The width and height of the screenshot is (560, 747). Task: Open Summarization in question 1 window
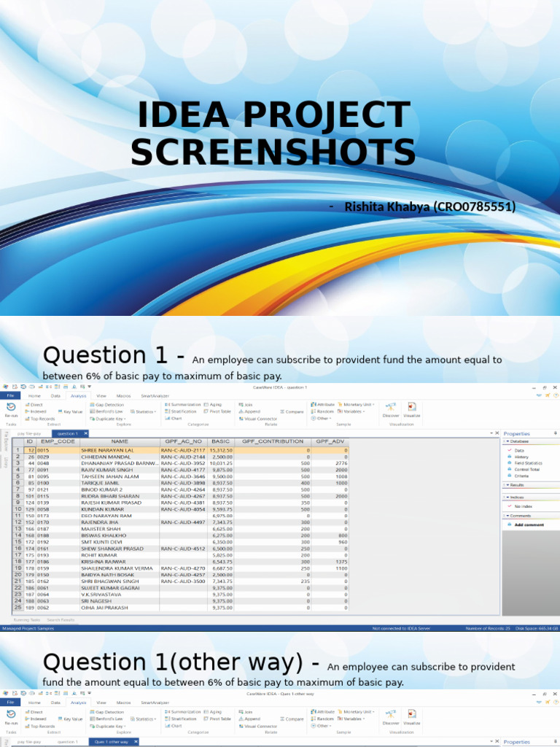pos(183,404)
